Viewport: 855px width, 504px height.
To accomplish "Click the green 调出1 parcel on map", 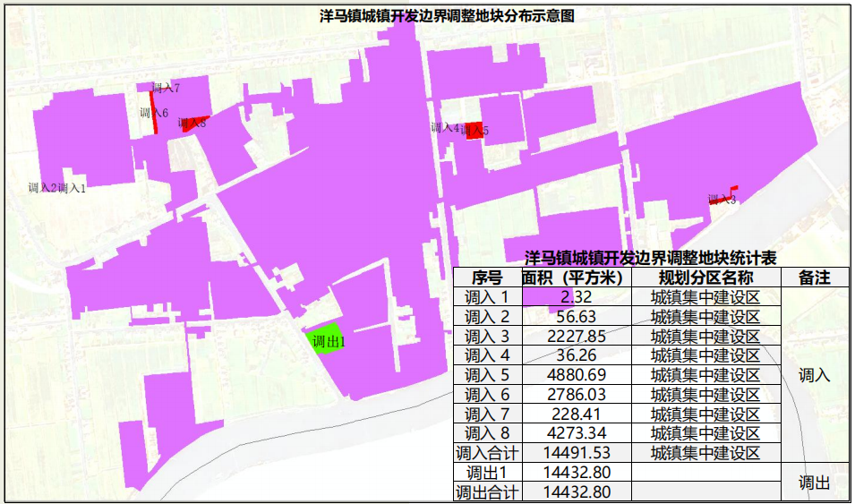I will pyautogui.click(x=321, y=338).
